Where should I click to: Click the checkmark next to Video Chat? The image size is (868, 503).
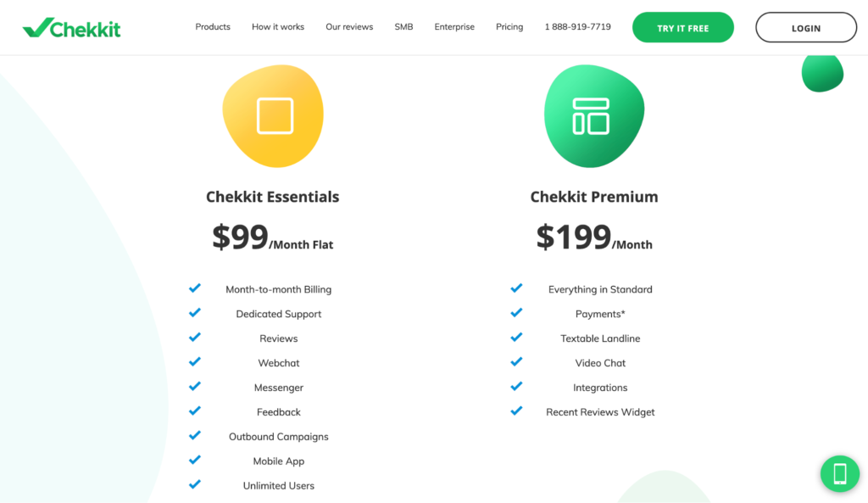coord(516,361)
